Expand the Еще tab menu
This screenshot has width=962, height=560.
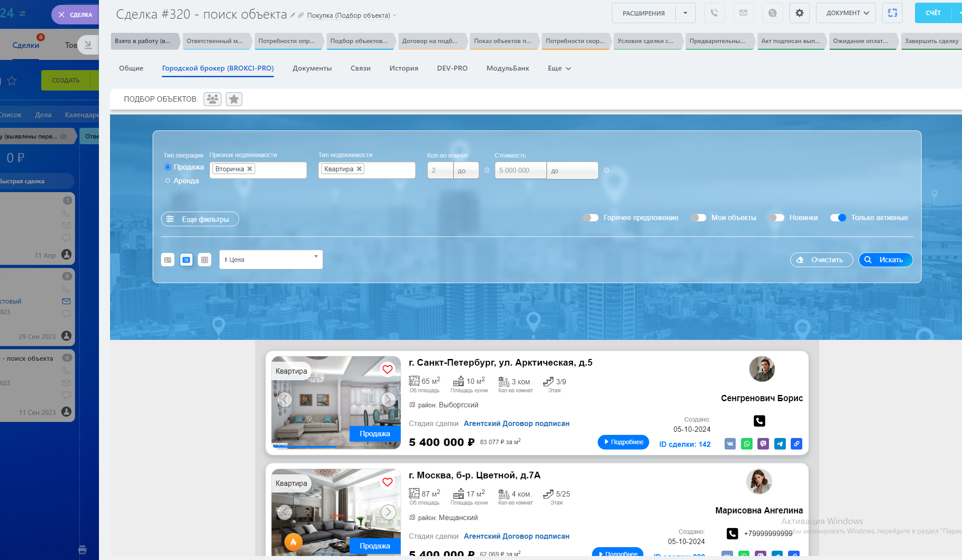[x=559, y=68]
